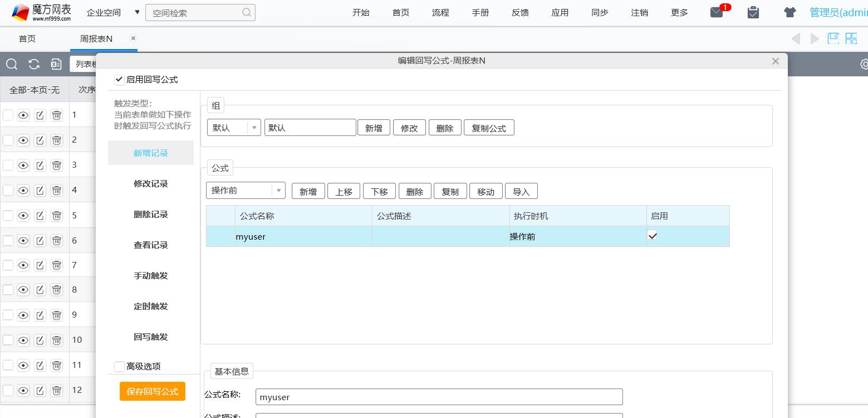Image resolution: width=868 pixels, height=418 pixels.
Task: Go to next tab with right arrow
Action: (815, 38)
